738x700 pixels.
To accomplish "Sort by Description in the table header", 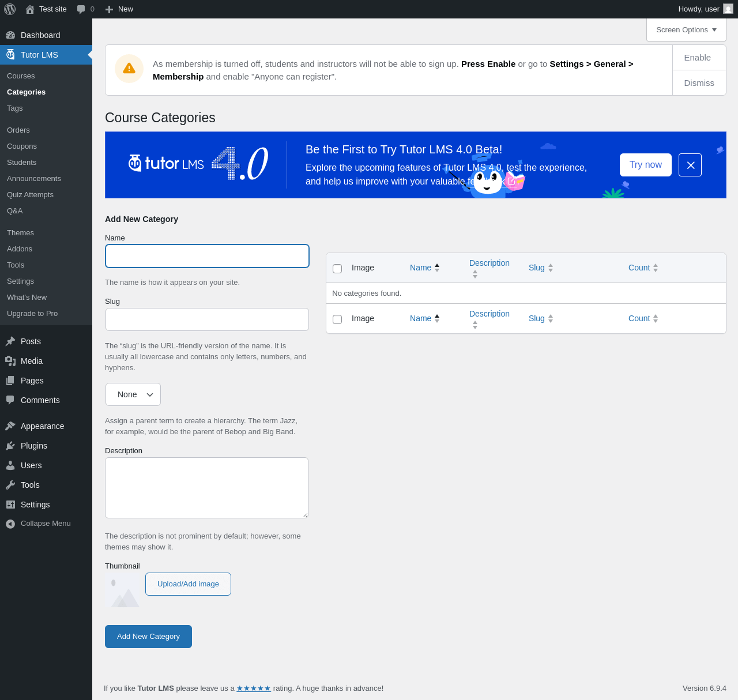I will tap(490, 268).
